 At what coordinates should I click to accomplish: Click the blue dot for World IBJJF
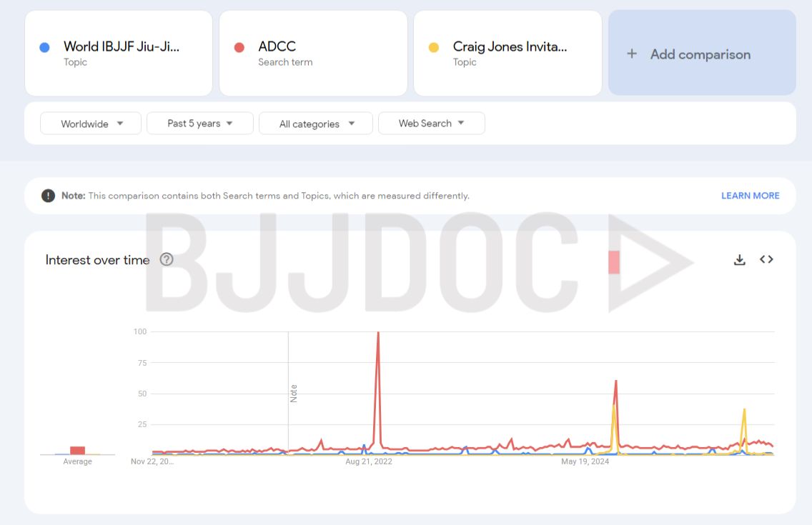click(x=44, y=48)
